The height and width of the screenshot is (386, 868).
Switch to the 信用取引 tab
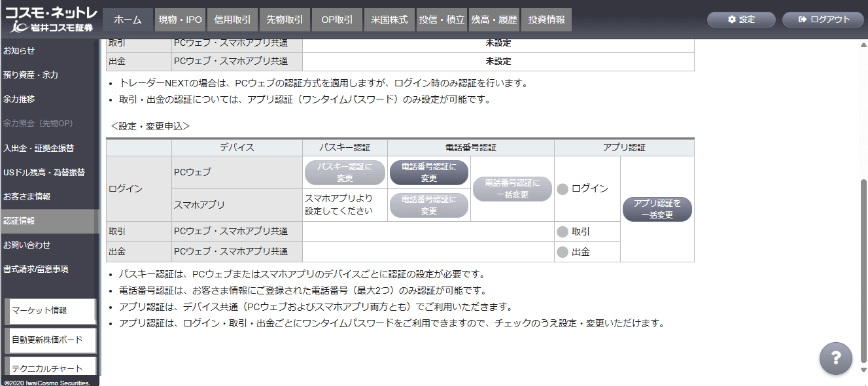232,20
